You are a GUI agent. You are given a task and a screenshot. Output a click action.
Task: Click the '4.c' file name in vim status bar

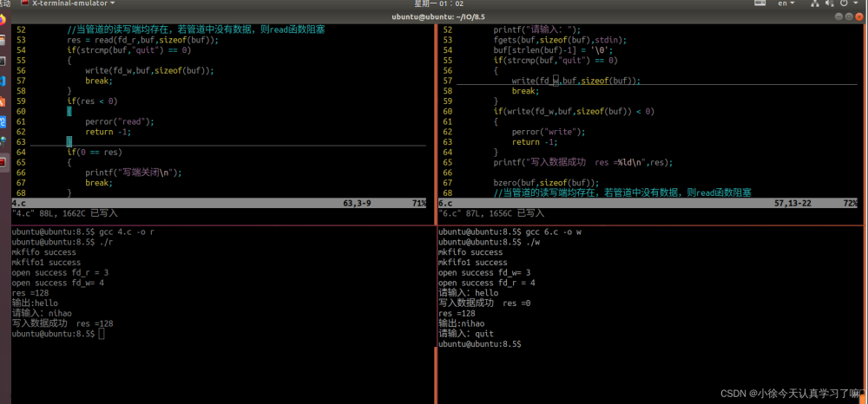tap(18, 204)
